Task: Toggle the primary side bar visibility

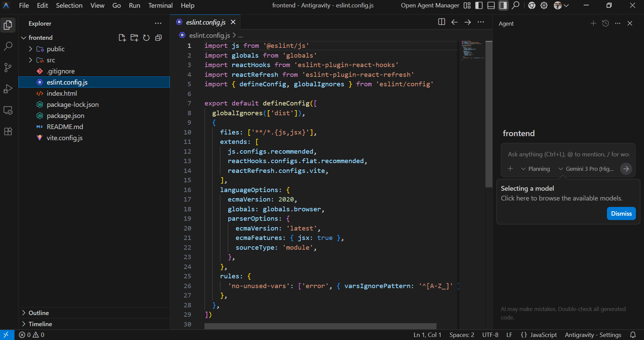Action: tap(479, 5)
